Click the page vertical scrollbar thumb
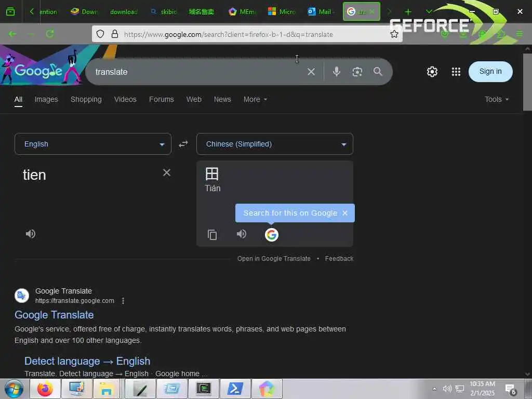This screenshot has height=399, width=532. (x=527, y=82)
